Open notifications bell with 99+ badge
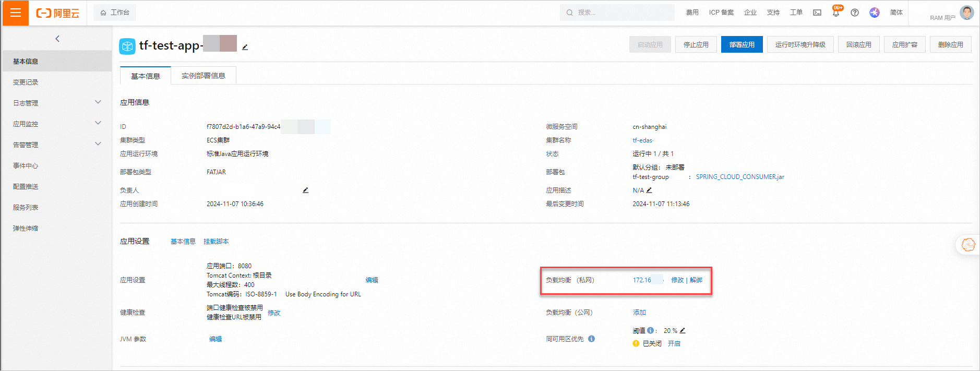The height and width of the screenshot is (371, 980). click(x=836, y=12)
